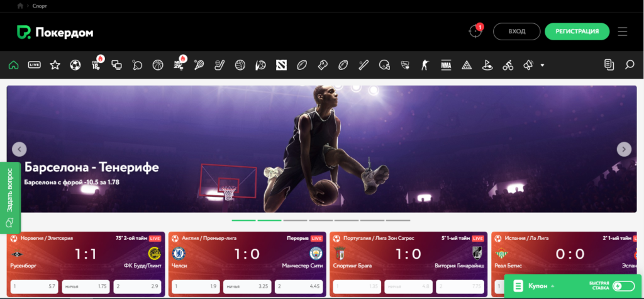Click the Покердом logo

[55, 32]
